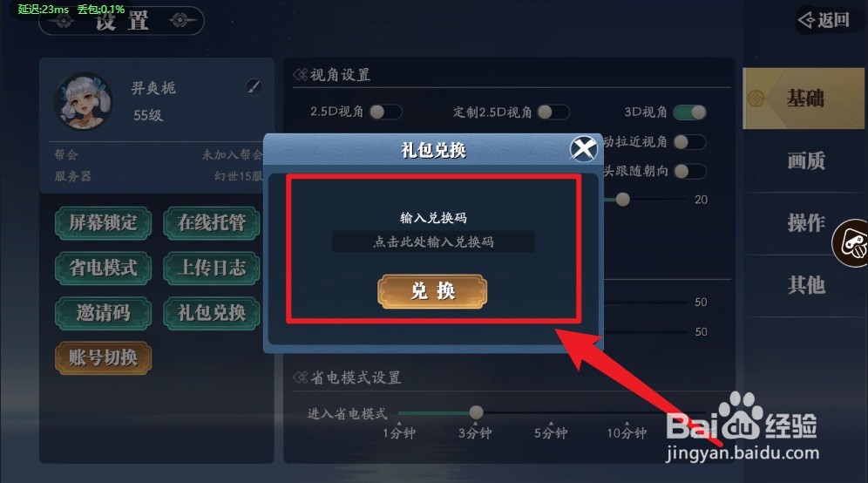
Task: Toggle the 2.5D视角 switch
Action: point(386,112)
